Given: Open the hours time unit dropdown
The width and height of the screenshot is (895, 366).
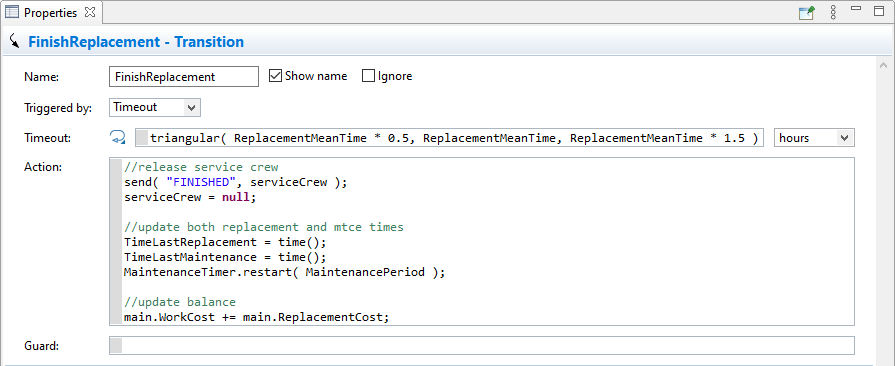Looking at the screenshot, I should pyautogui.click(x=814, y=138).
